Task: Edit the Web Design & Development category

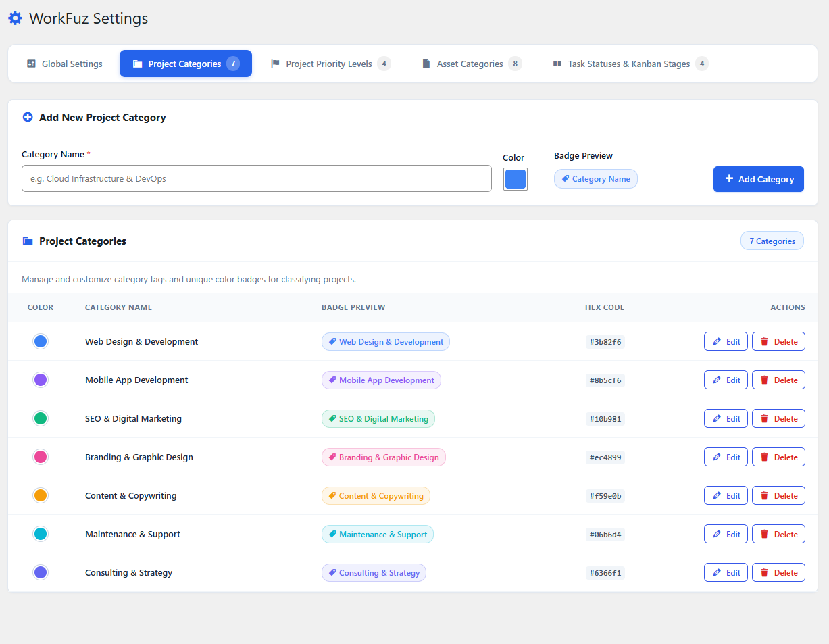Action: (x=726, y=341)
